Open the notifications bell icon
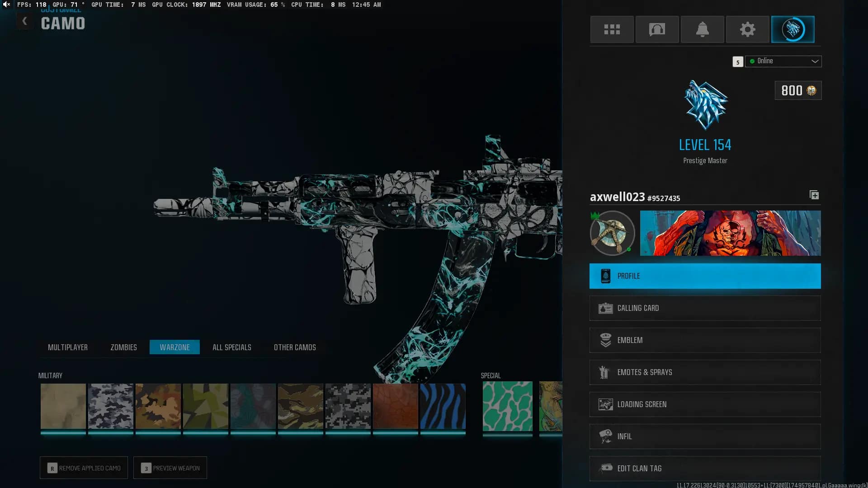 tap(702, 29)
